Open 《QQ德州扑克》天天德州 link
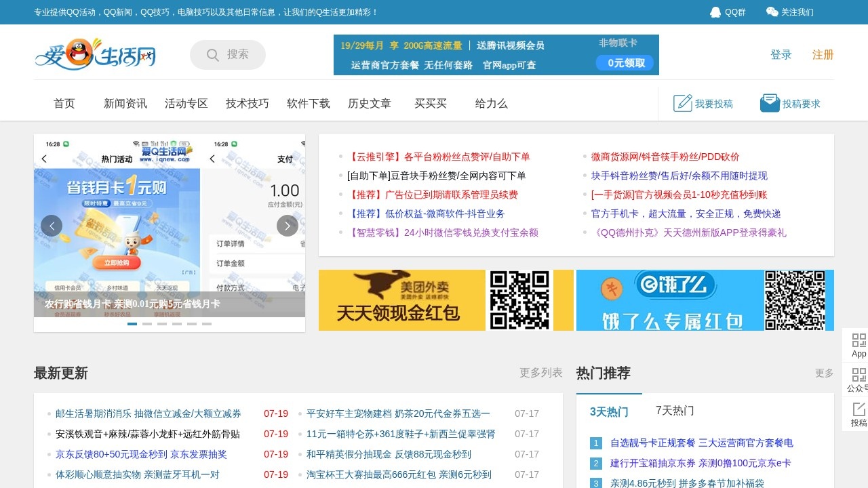868x488 pixels. click(x=689, y=232)
